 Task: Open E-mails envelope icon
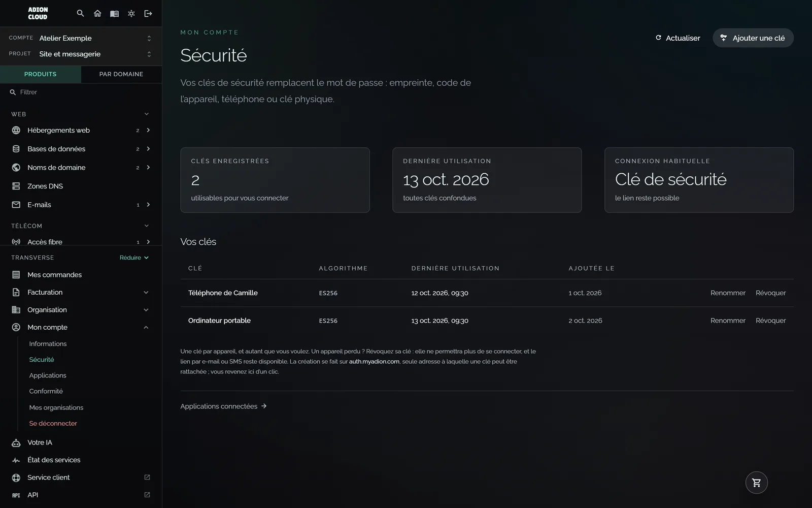click(16, 205)
